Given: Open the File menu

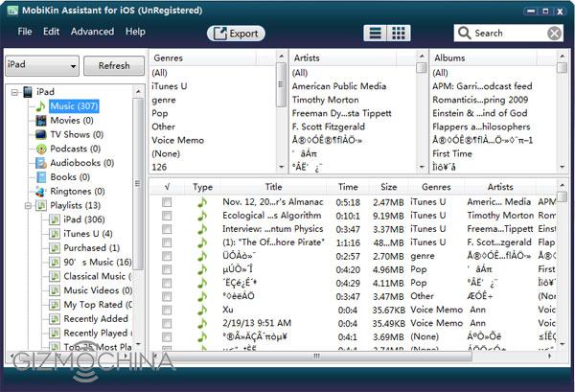Looking at the screenshot, I should tap(25, 32).
